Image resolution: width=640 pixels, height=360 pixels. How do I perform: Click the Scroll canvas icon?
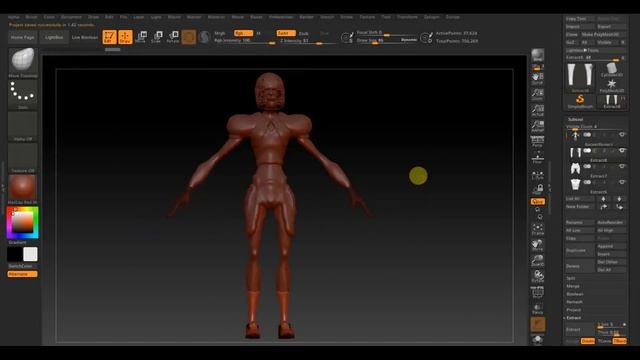click(538, 78)
